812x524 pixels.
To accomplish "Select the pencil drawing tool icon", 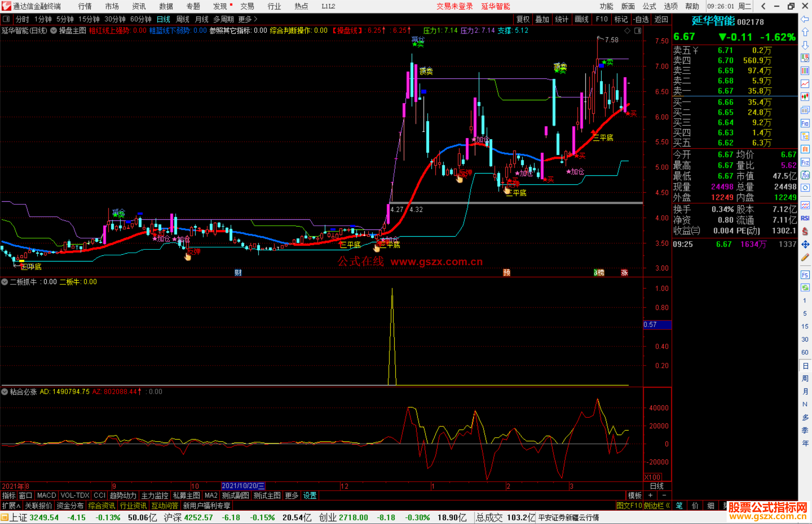I will coord(805,257).
